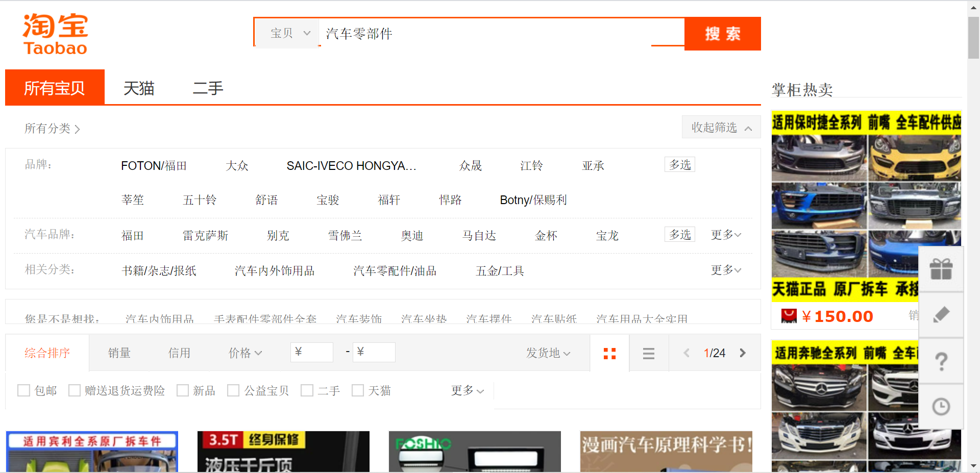Click the Taobao logo
This screenshot has height=473, width=980.
[x=55, y=34]
